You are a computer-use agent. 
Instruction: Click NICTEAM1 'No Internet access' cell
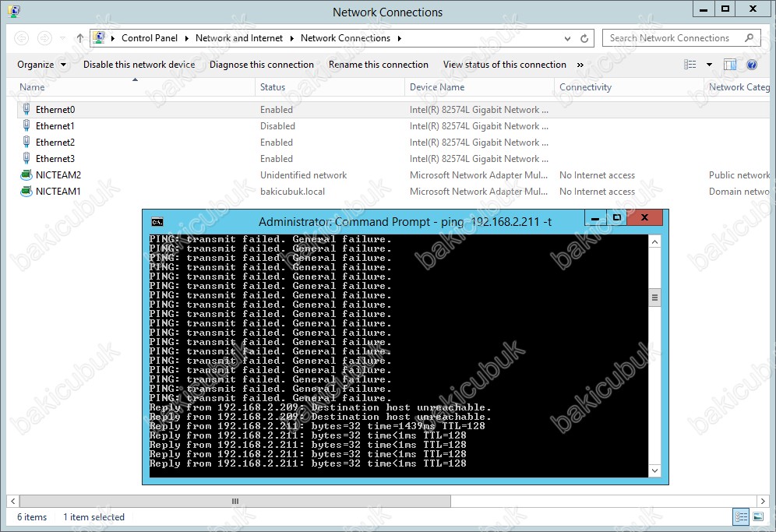pyautogui.click(x=597, y=192)
